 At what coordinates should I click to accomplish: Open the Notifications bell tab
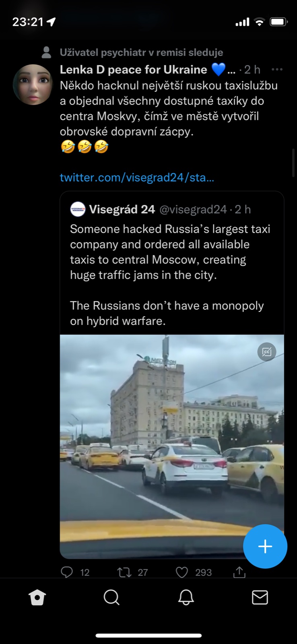[186, 598]
